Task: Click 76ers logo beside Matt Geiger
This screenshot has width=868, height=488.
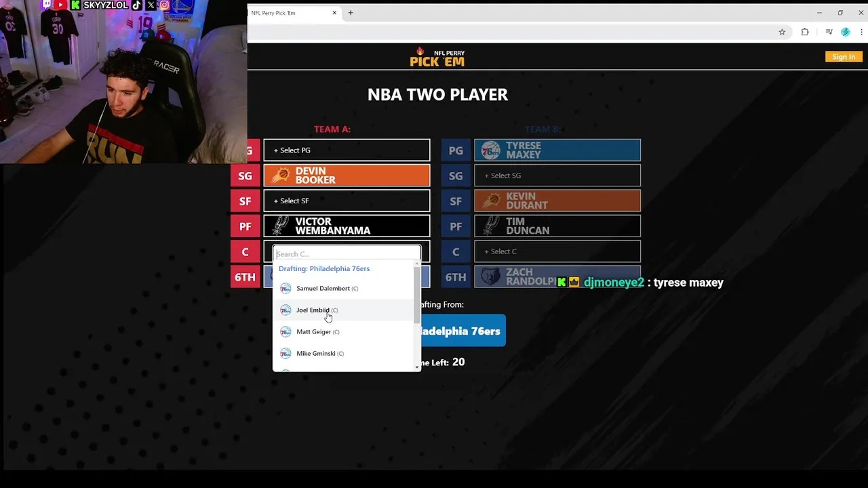Action: tap(285, 331)
